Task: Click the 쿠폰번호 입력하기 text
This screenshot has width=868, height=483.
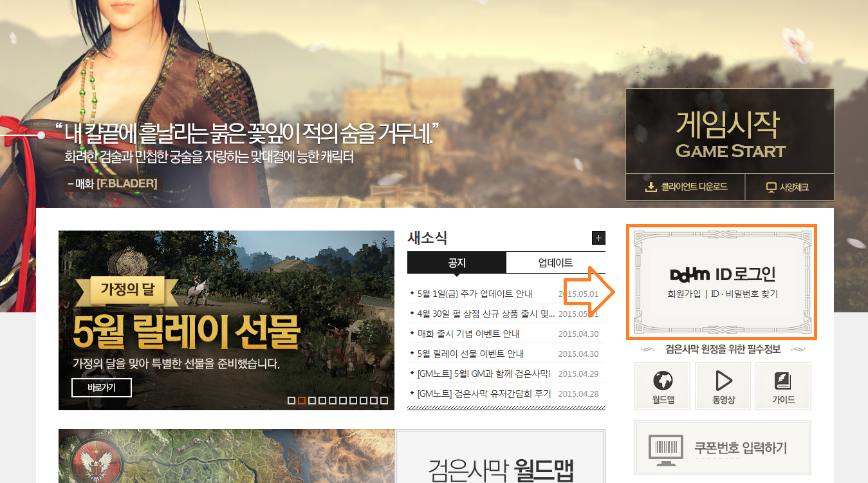Action: [x=741, y=448]
